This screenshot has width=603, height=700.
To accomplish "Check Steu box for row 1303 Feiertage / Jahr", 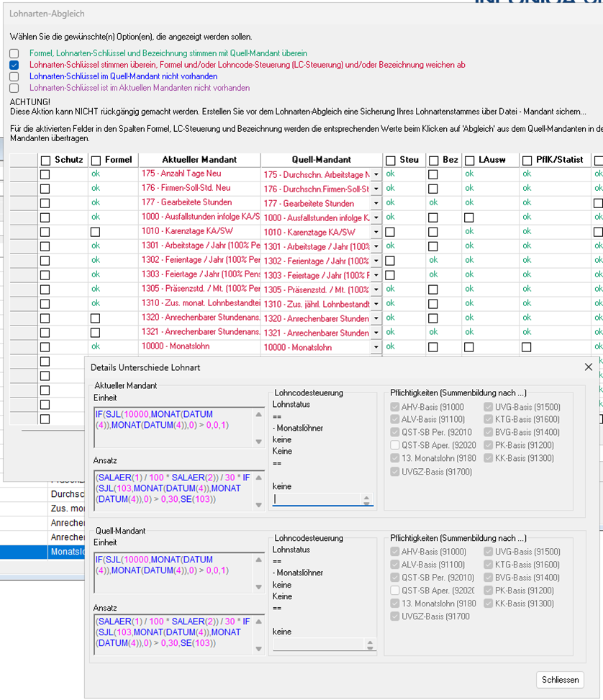I will 390,275.
